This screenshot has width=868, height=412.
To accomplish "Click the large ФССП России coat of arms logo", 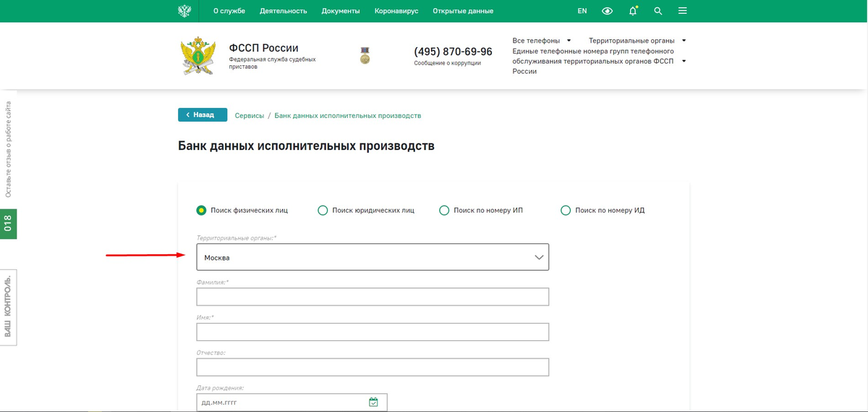I will 198,57.
